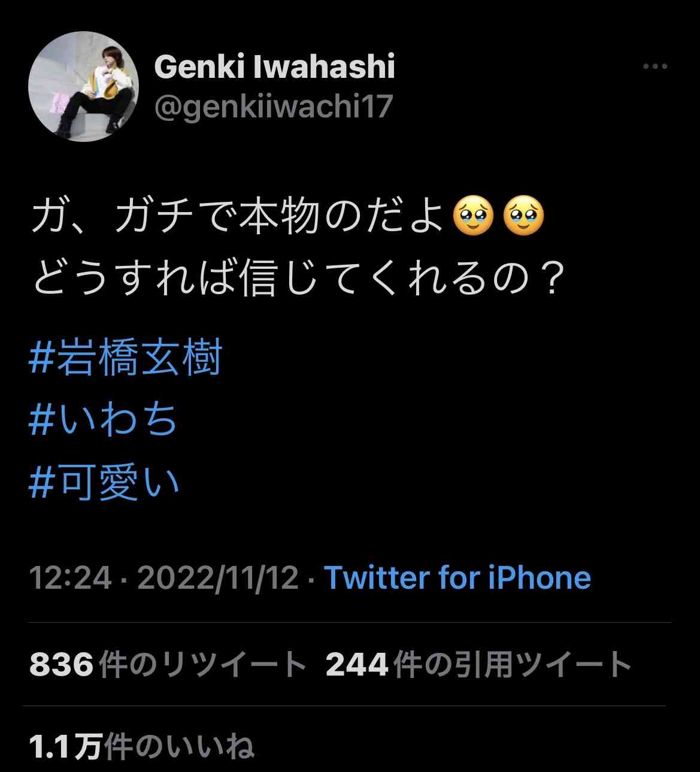Click the Twitter for iPhone source link

point(457,578)
